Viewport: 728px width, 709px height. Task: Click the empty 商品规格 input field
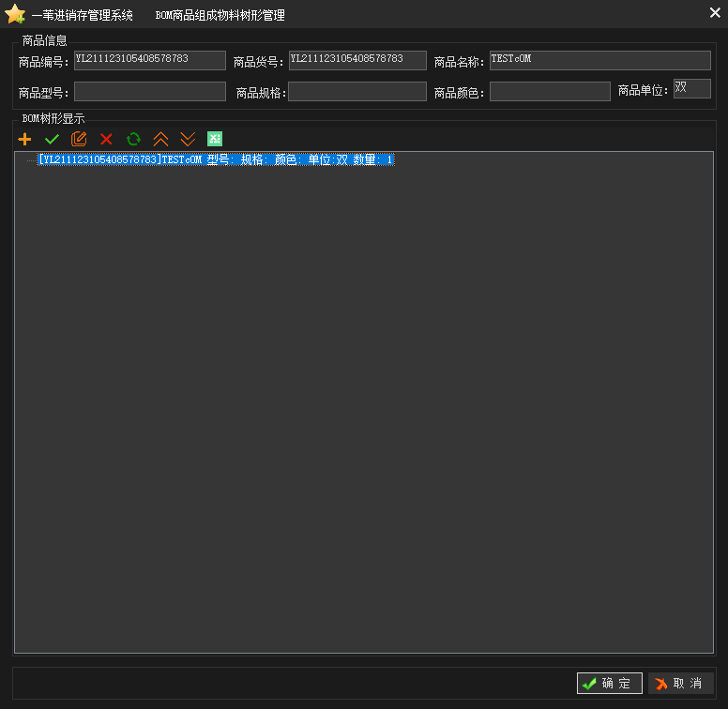click(x=357, y=91)
